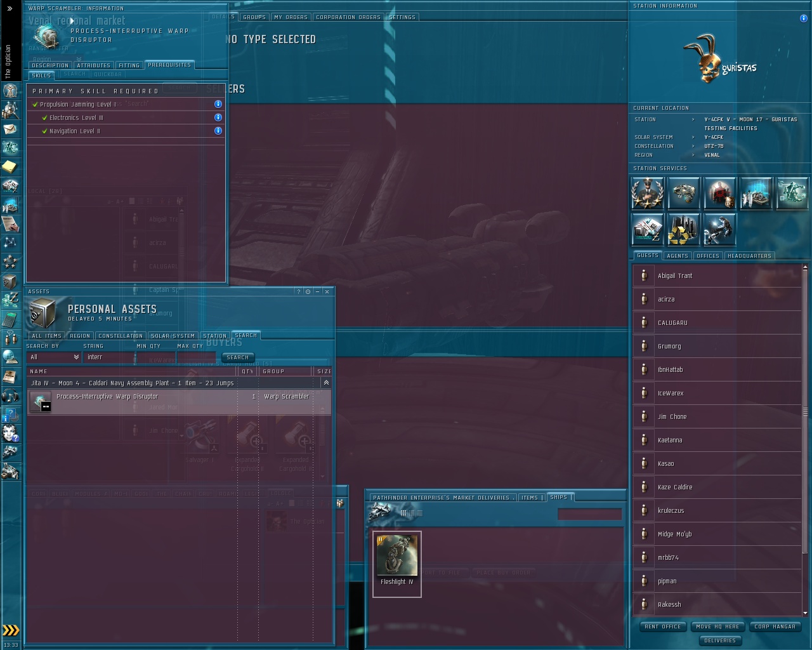Select guest Kaze Caldire in the list
Image resolution: width=812 pixels, height=650 pixels.
coord(717,487)
